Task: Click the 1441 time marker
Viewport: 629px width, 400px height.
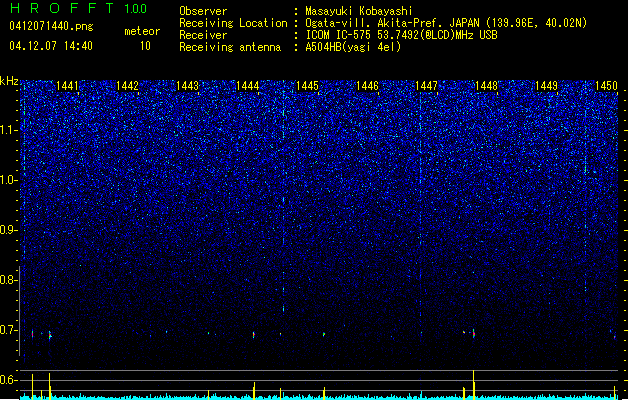Action: [x=67, y=86]
